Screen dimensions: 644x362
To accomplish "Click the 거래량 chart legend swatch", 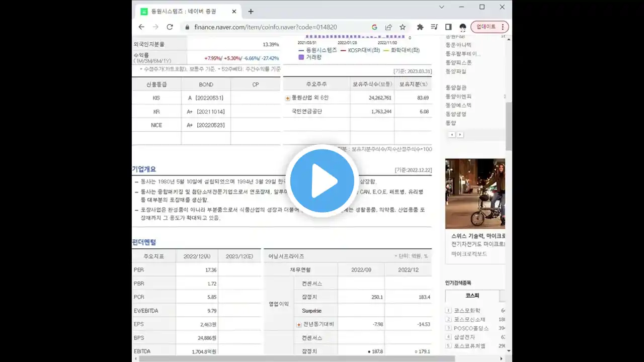I will (301, 57).
